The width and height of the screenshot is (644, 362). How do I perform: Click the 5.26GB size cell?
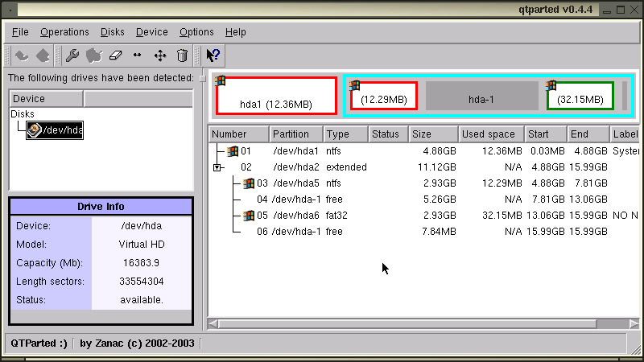point(440,199)
